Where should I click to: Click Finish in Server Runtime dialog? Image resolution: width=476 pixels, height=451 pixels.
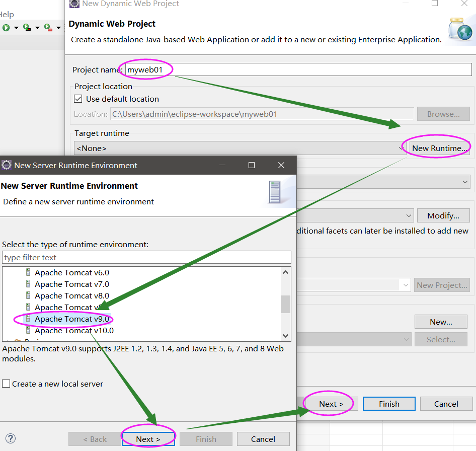[x=206, y=439]
